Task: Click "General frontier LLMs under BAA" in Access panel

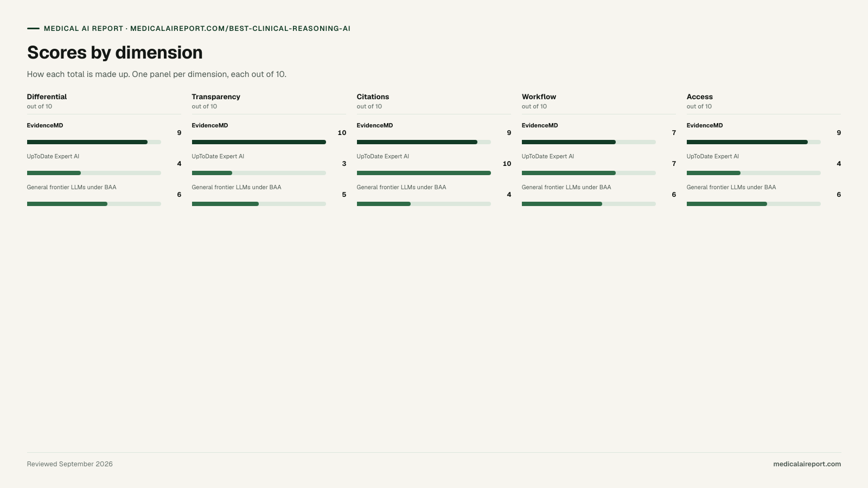Action: tap(731, 188)
